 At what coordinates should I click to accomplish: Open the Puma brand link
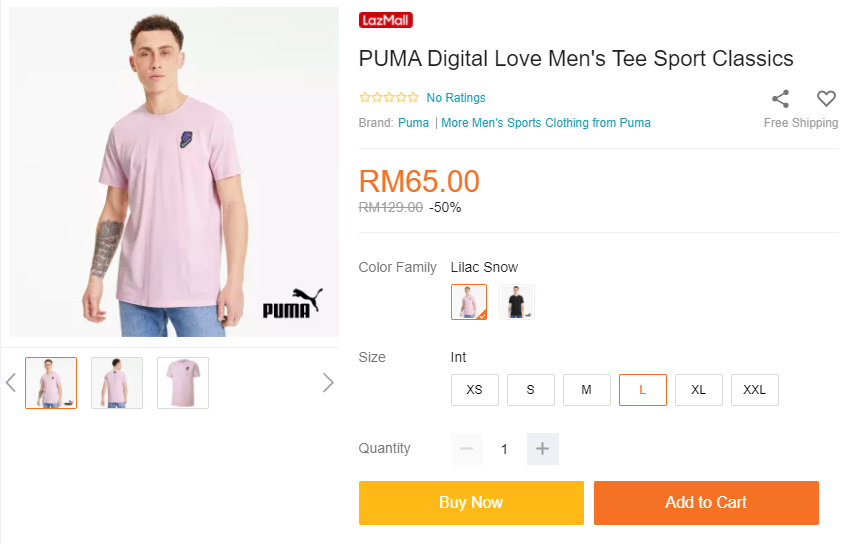pyautogui.click(x=413, y=123)
